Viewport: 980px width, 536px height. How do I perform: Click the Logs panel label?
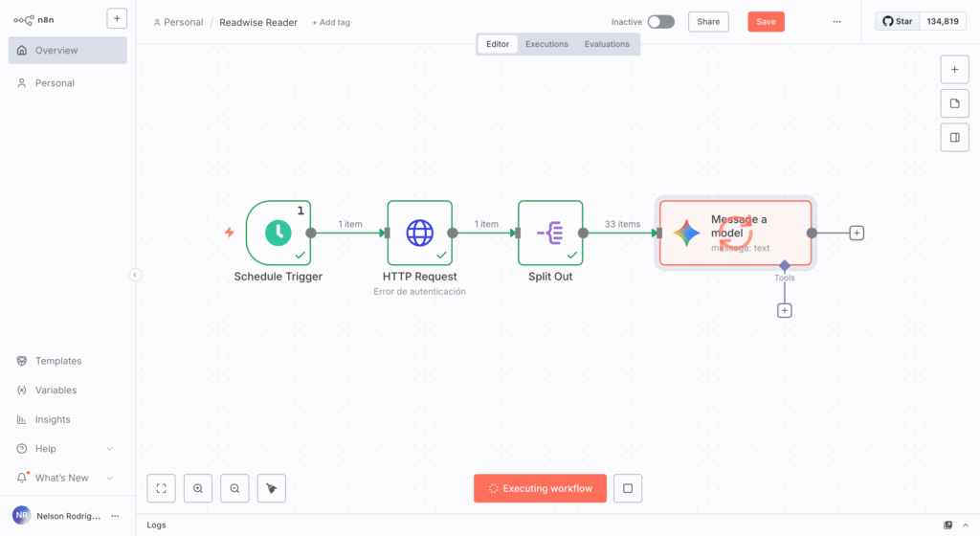coord(156,525)
